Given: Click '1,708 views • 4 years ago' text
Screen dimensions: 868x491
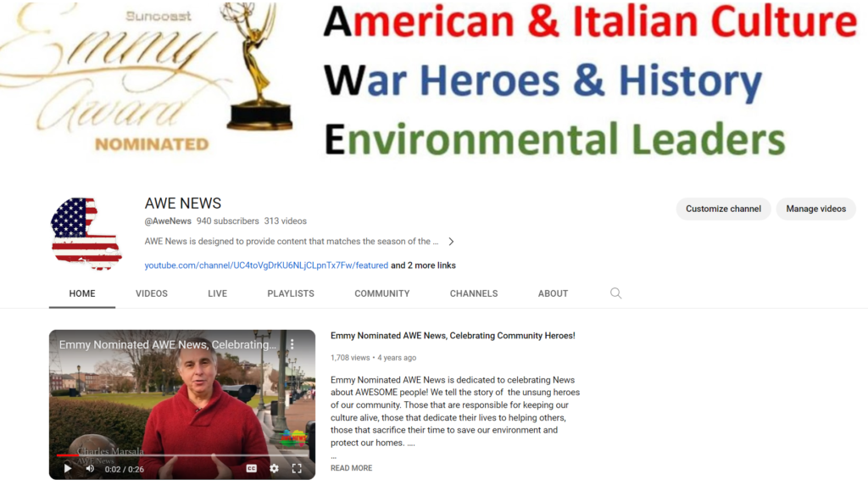Looking at the screenshot, I should click(x=373, y=358).
